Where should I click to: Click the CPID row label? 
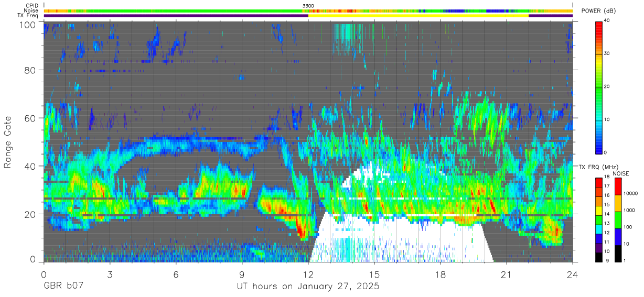(32, 5)
